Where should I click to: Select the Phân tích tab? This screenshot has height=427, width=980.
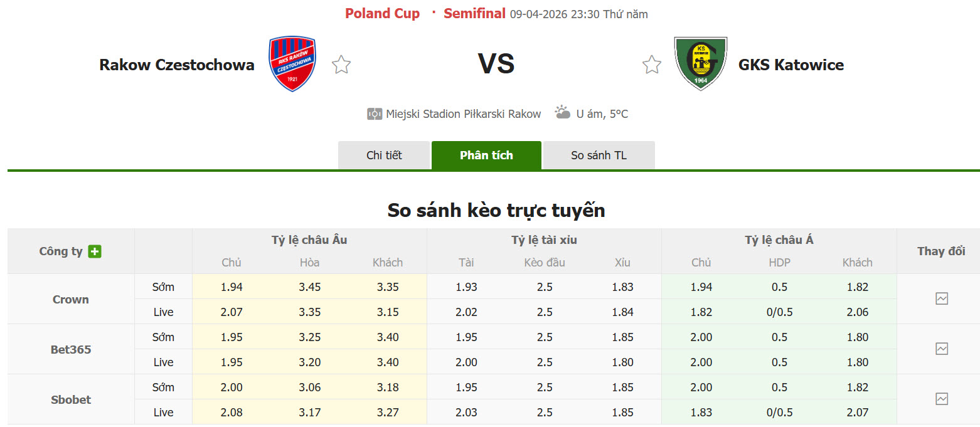486,155
